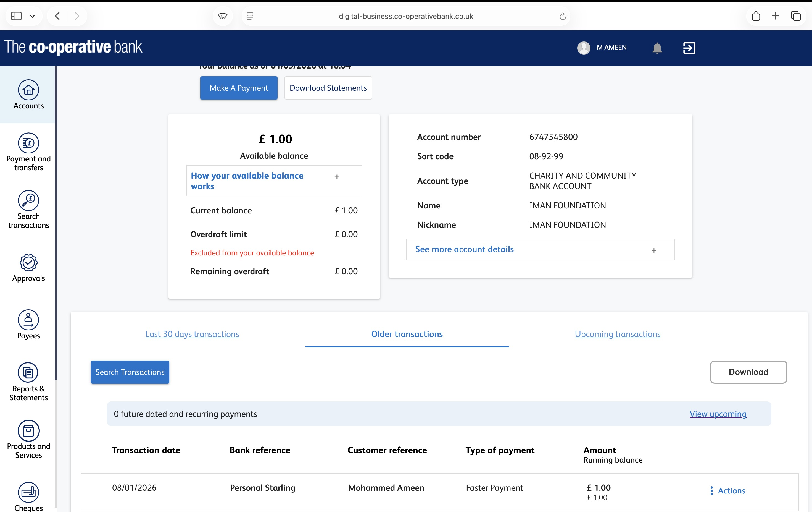Open Reports & Statements section
812x512 pixels.
click(28, 382)
